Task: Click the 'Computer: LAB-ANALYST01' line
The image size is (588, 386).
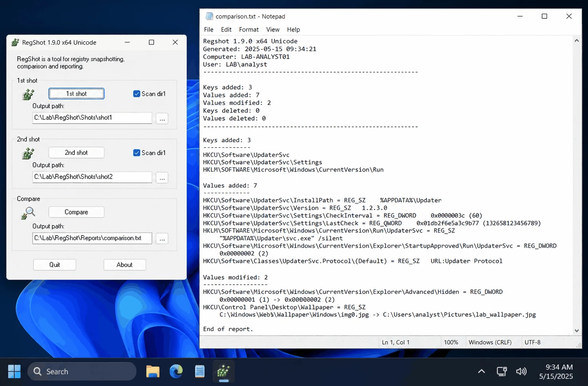Action: point(246,57)
